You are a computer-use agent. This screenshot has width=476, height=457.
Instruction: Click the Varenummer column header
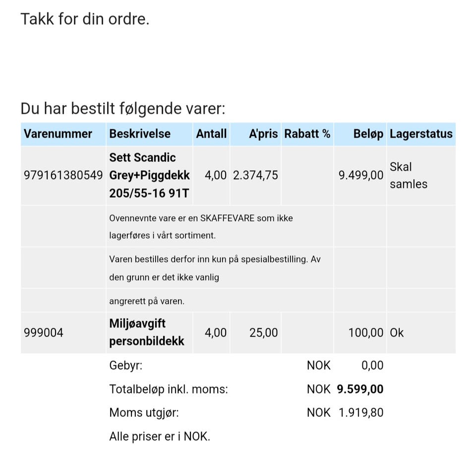58,134
